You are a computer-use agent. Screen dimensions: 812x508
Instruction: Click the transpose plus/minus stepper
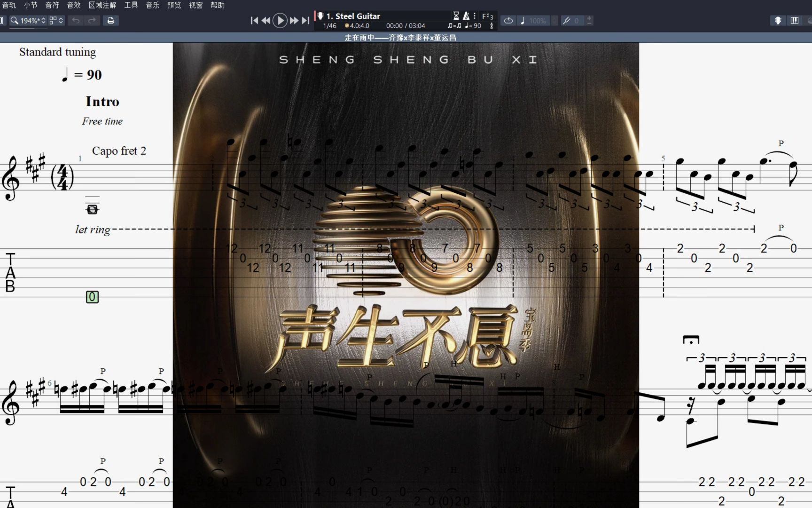(589, 20)
